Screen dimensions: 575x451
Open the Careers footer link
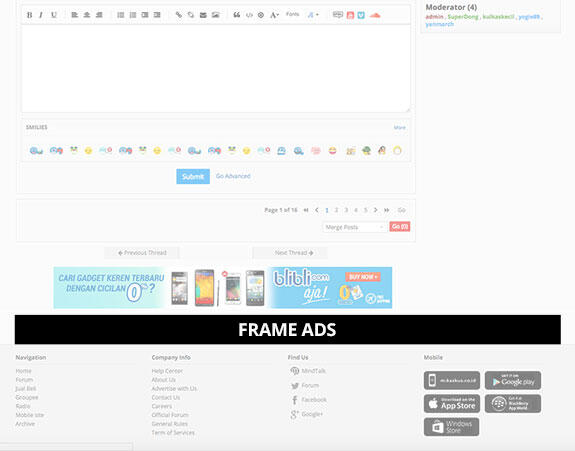pos(162,406)
